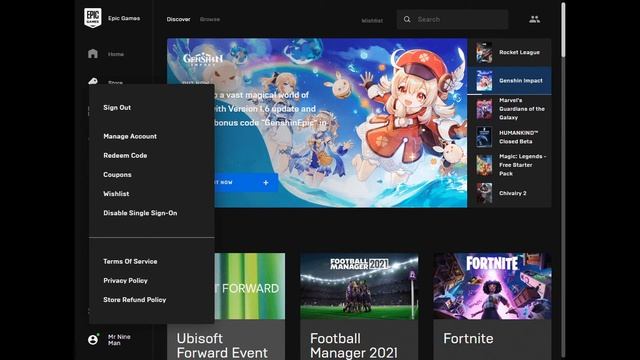
Task: Click the Rocket League title text
Action: (x=519, y=52)
